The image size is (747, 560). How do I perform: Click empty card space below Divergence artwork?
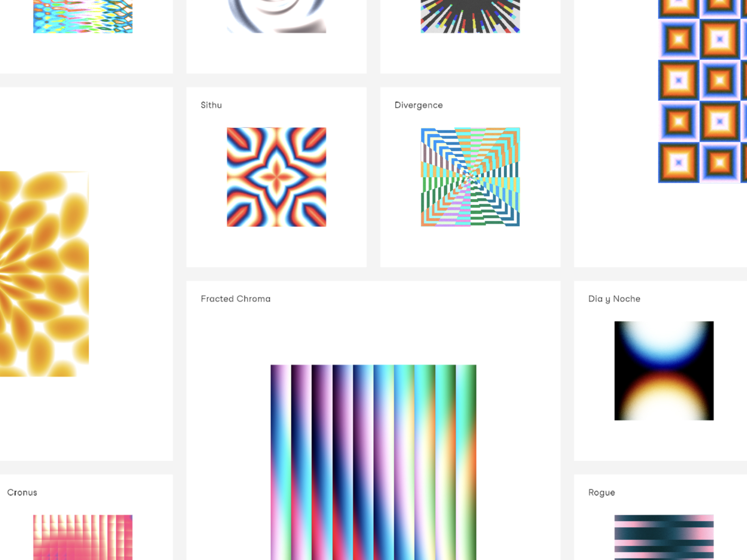(x=470, y=247)
